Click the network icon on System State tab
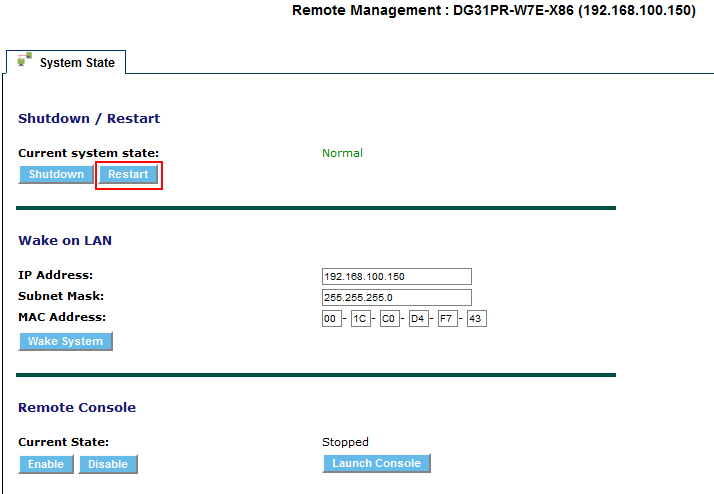Image resolution: width=714 pixels, height=494 pixels. tap(24, 61)
